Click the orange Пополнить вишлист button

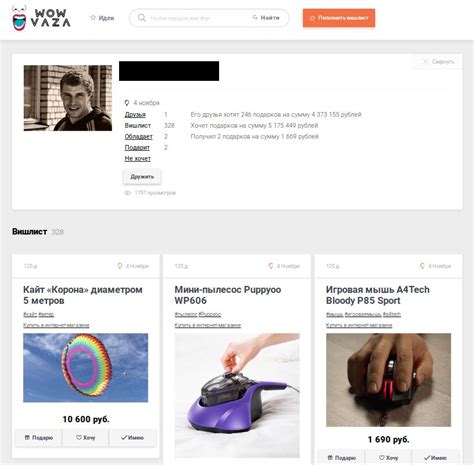[x=339, y=18]
